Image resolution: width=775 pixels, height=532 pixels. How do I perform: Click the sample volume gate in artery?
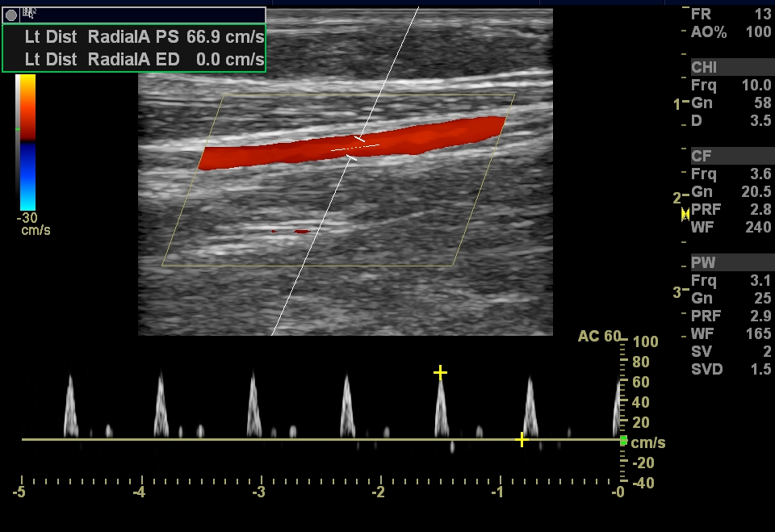click(x=355, y=149)
